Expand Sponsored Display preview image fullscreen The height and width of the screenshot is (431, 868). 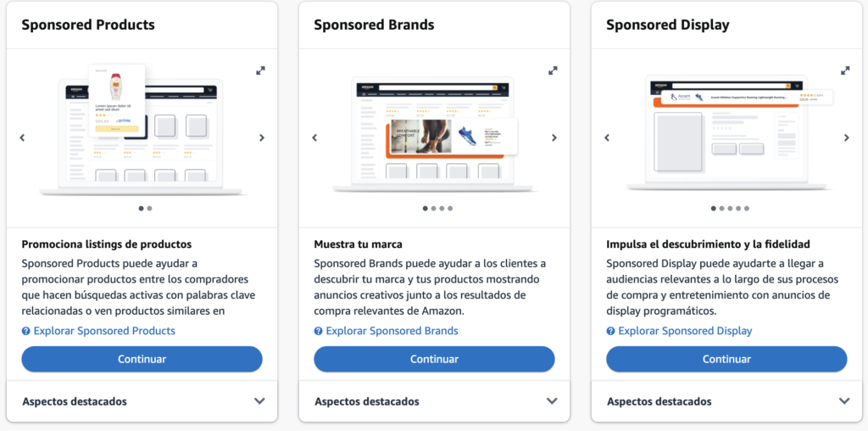pos(845,70)
